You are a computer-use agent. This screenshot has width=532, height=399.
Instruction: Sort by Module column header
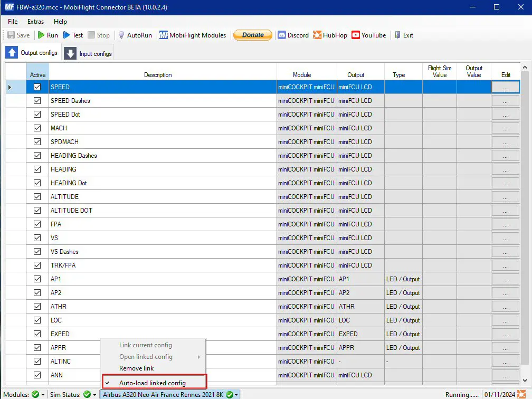[307, 72]
